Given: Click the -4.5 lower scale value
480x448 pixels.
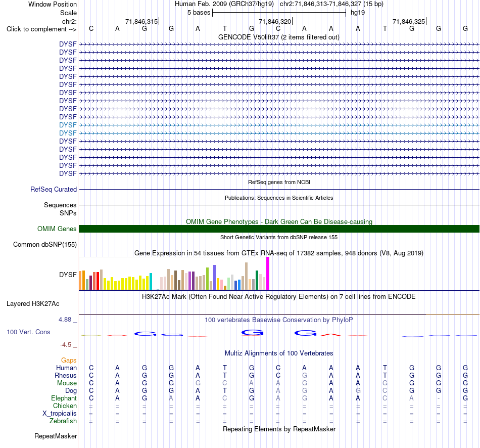Looking at the screenshot, I should [66, 345].
